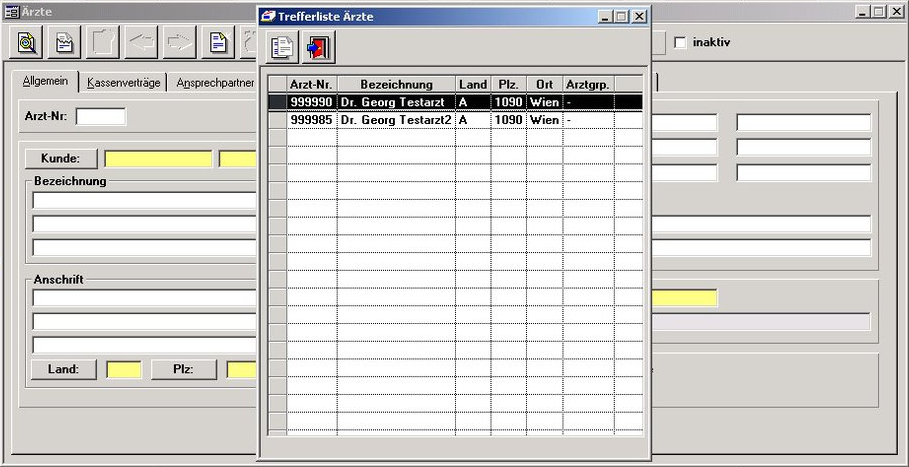Click the documents icon in Trefferliste toolbar
The image size is (909, 467).
point(282,47)
